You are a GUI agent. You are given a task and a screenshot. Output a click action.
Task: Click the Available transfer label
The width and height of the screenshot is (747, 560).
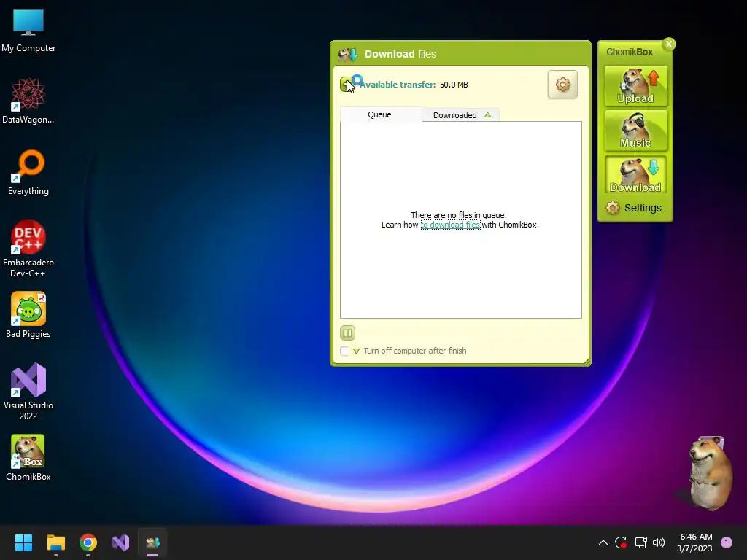tap(398, 85)
